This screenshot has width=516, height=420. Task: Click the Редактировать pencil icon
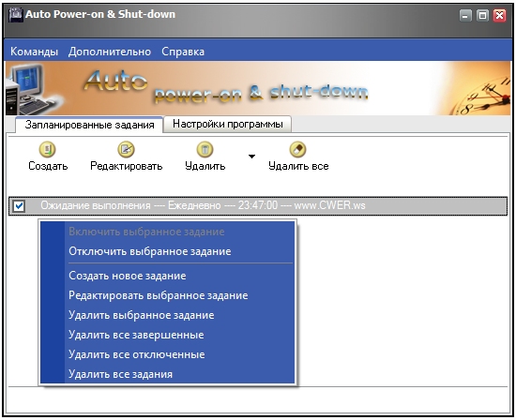126,149
